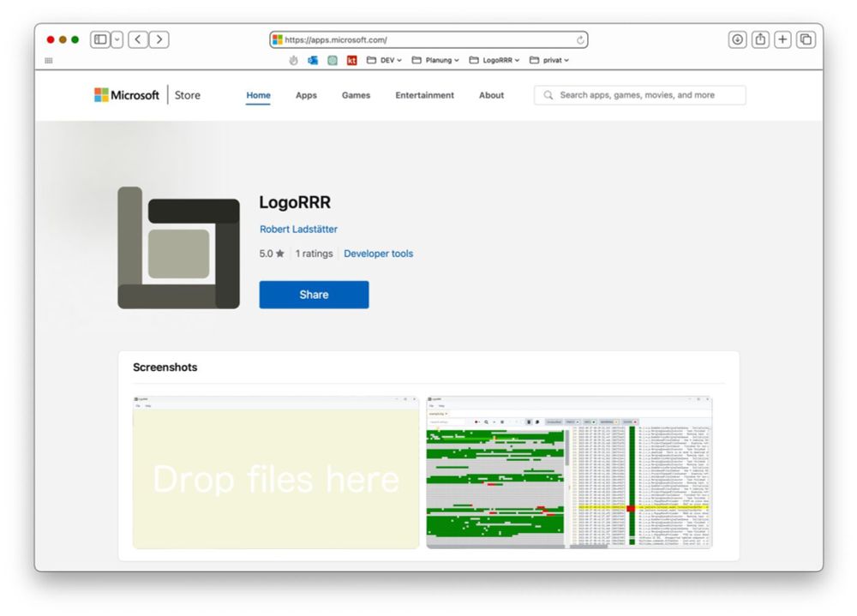Select the Apps tab

306,95
